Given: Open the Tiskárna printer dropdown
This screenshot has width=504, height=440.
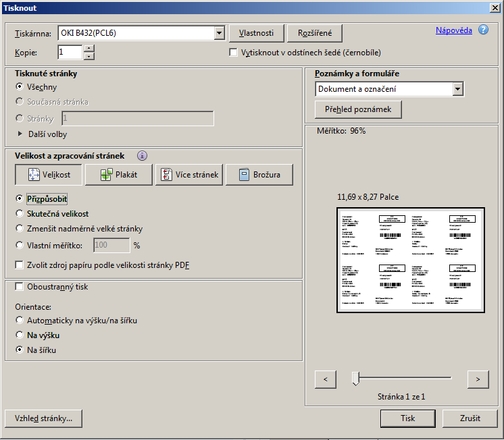Looking at the screenshot, I should click(219, 33).
